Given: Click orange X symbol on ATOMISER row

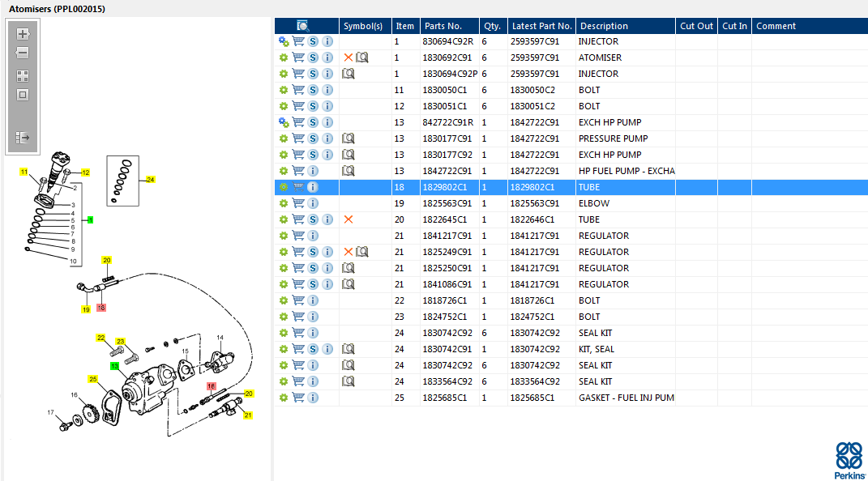Looking at the screenshot, I should [x=348, y=57].
